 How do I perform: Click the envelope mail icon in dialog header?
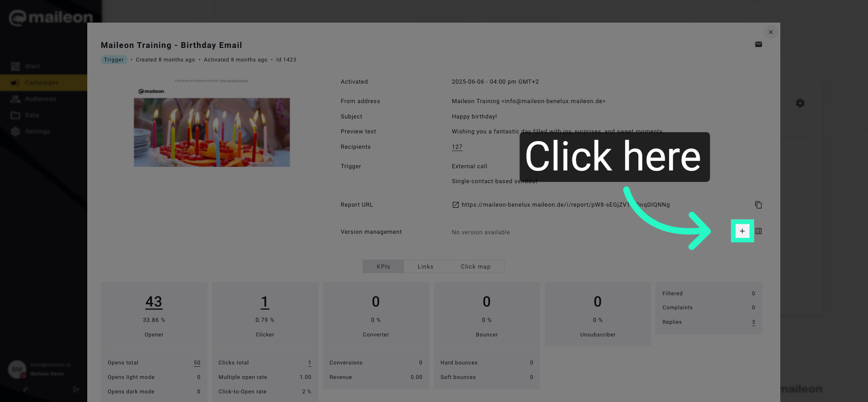click(x=759, y=44)
